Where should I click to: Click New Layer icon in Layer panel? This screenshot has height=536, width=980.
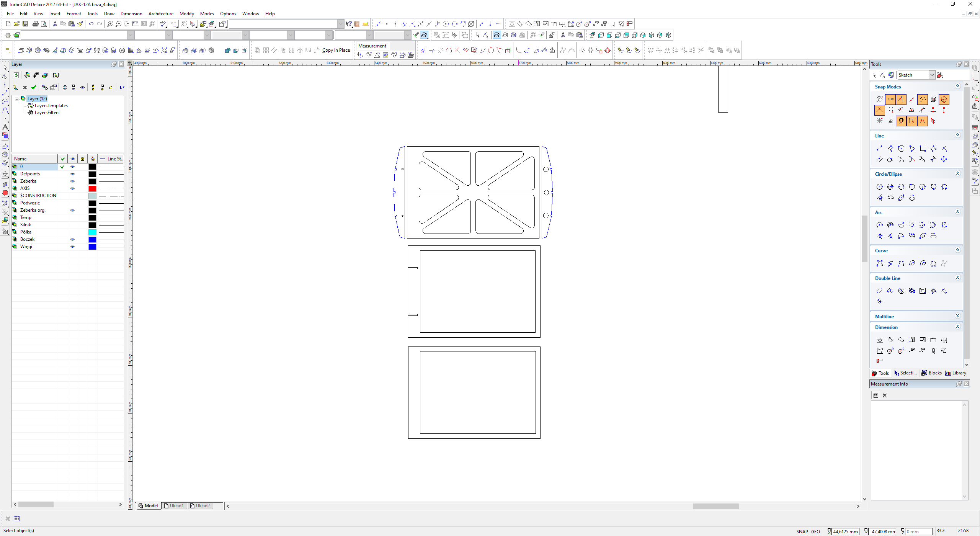16,88
